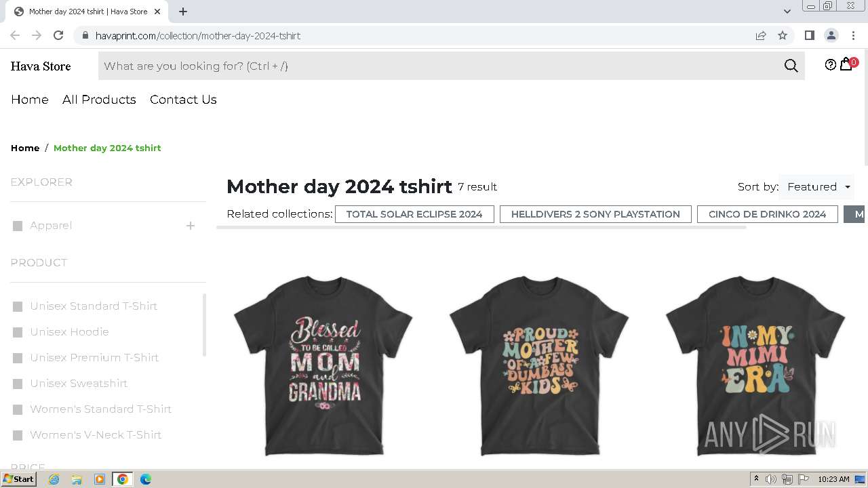Viewport: 868px width, 488px height.
Task: Launch Internet Explorer from the taskbar
Action: [x=54, y=479]
